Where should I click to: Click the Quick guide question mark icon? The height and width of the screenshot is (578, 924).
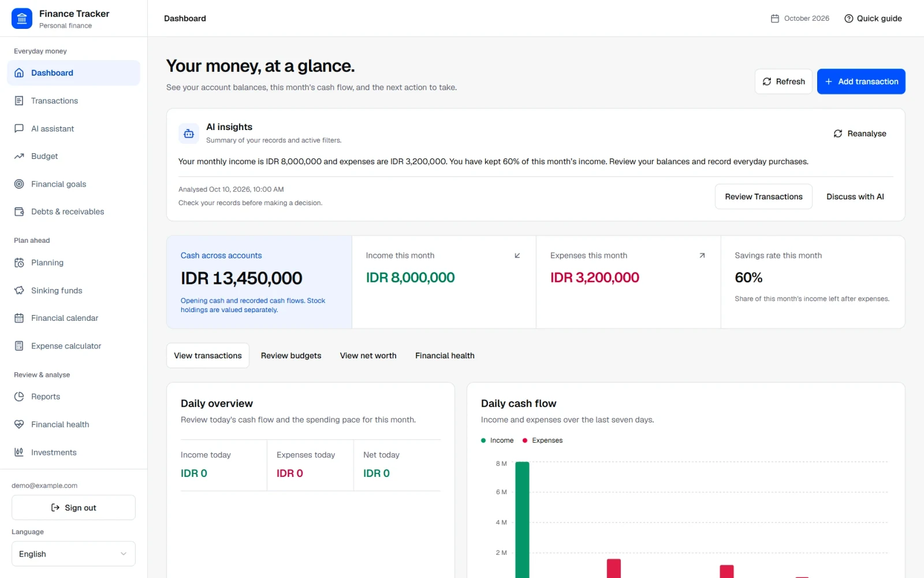coord(848,18)
